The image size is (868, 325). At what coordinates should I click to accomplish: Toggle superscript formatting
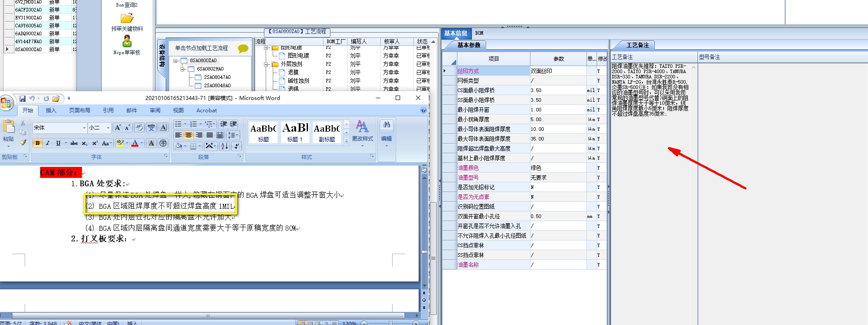(x=95, y=143)
